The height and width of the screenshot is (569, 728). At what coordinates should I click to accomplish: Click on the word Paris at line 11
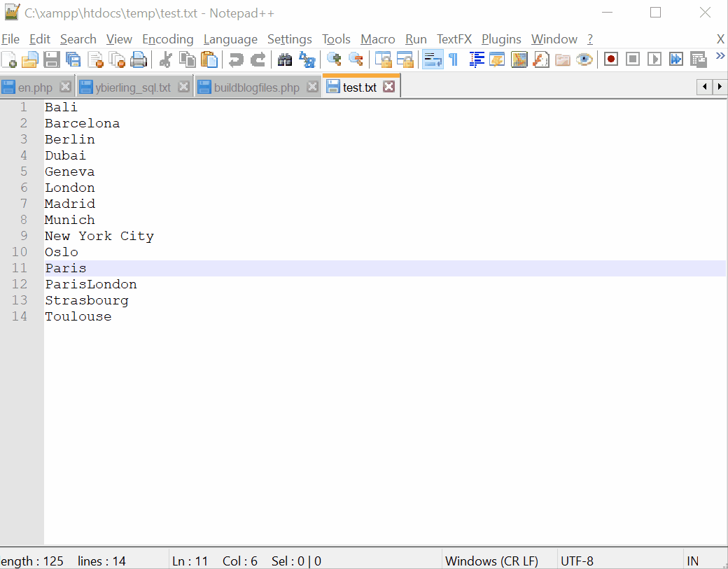tap(65, 267)
